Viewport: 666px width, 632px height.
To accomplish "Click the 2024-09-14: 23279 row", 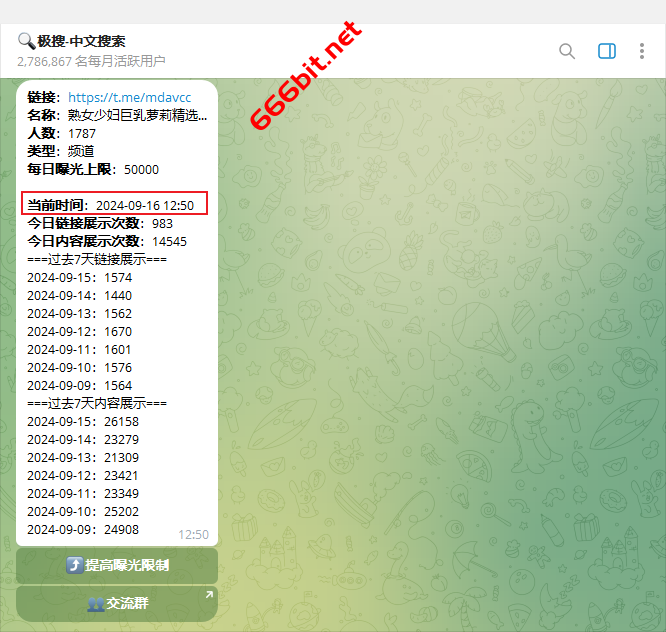I will 83,440.
